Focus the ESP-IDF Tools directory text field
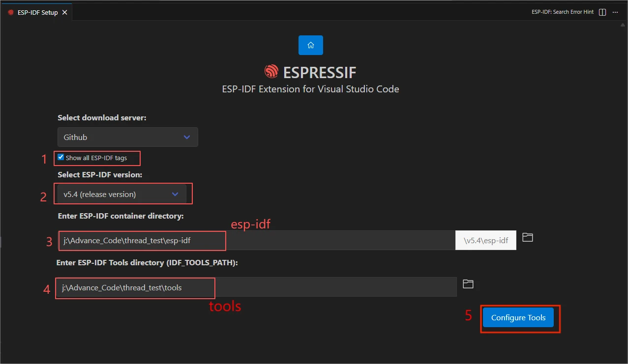 (x=256, y=287)
